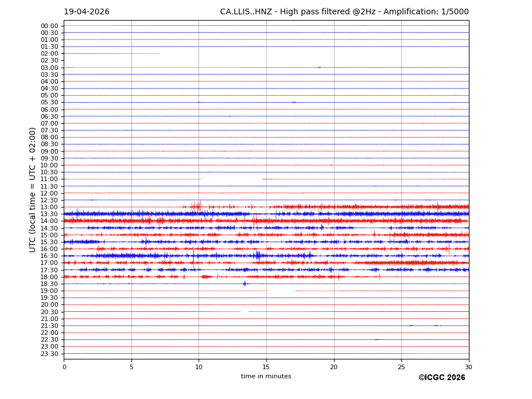Click the 25 tick on the minutes axis
Viewport: 532px width, 399px height.
click(401, 367)
